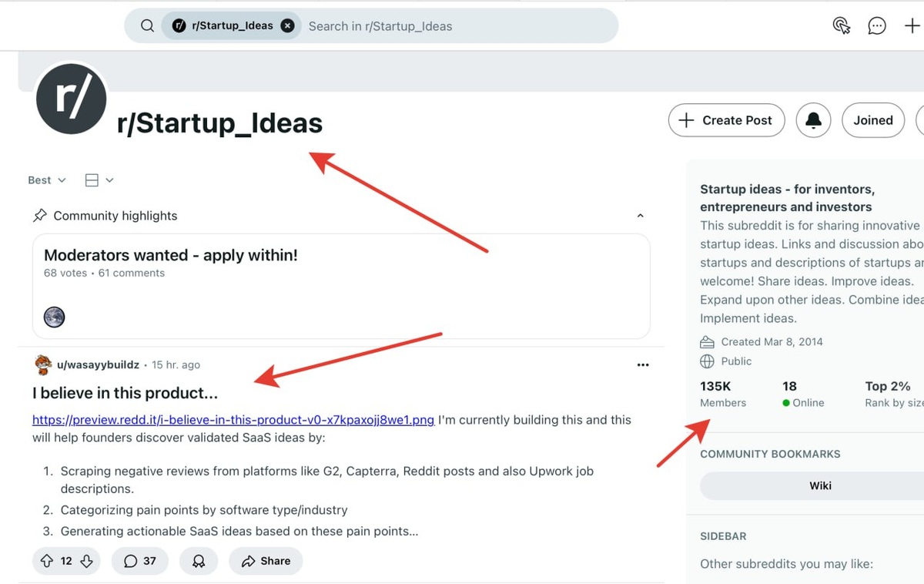The width and height of the screenshot is (924, 584).
Task: Open the Wiki community bookmark
Action: [x=820, y=486]
